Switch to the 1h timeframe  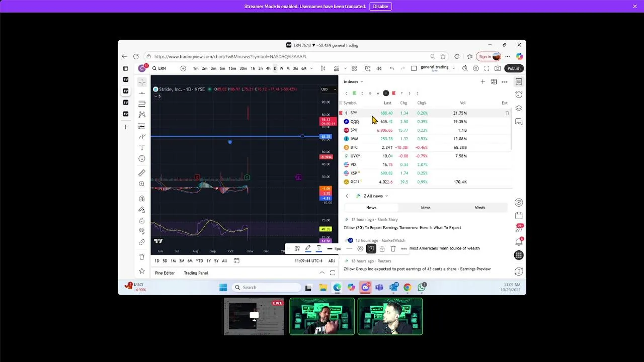pyautogui.click(x=253, y=68)
